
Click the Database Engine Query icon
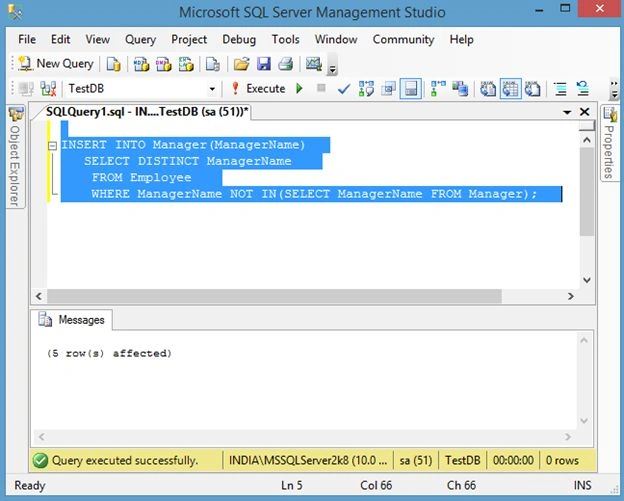113,64
